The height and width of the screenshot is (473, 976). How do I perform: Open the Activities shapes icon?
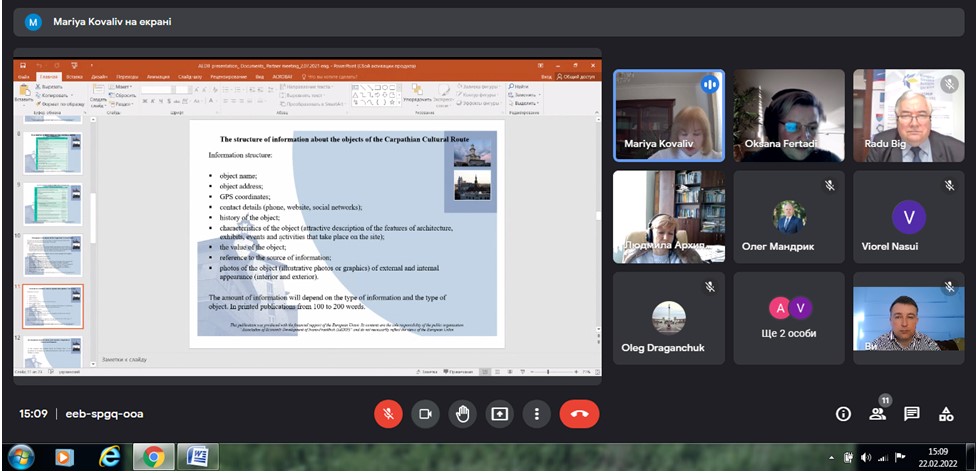[946, 414]
